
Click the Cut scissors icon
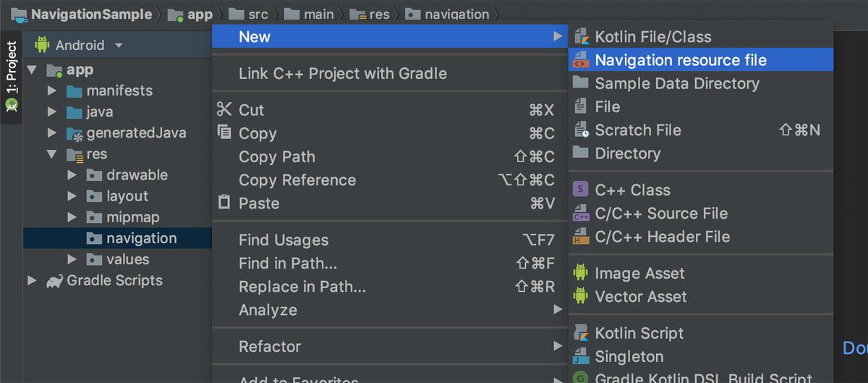[x=224, y=109]
